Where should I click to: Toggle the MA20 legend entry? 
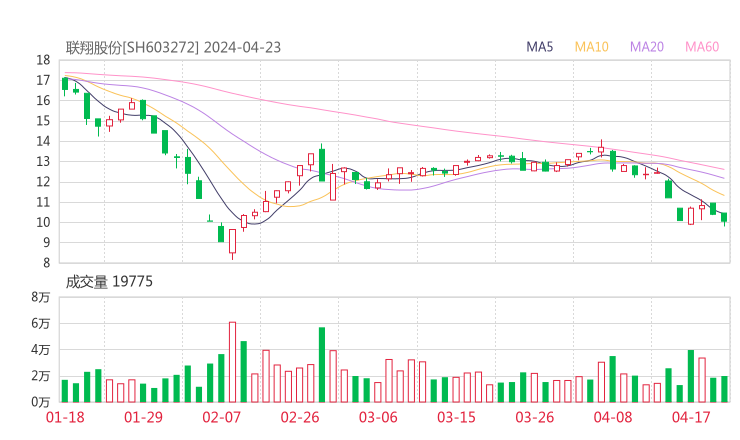[646, 47]
